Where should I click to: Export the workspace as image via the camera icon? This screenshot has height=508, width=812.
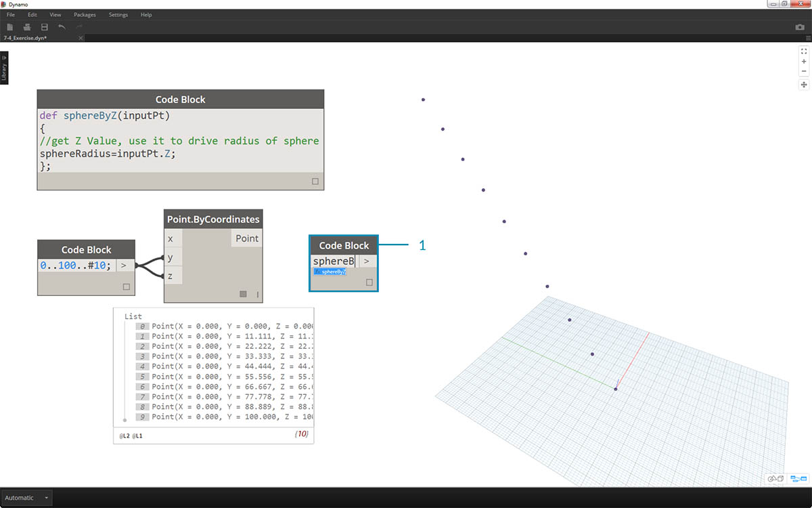point(800,27)
